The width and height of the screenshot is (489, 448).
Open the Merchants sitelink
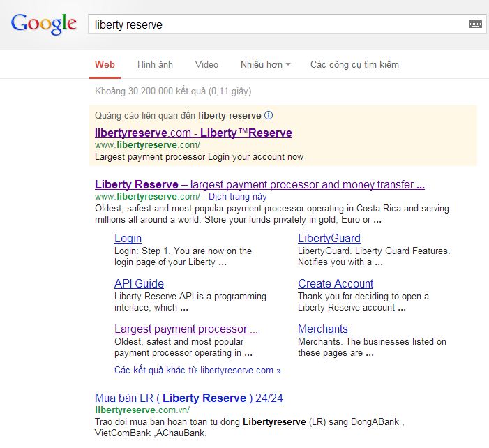point(323,329)
